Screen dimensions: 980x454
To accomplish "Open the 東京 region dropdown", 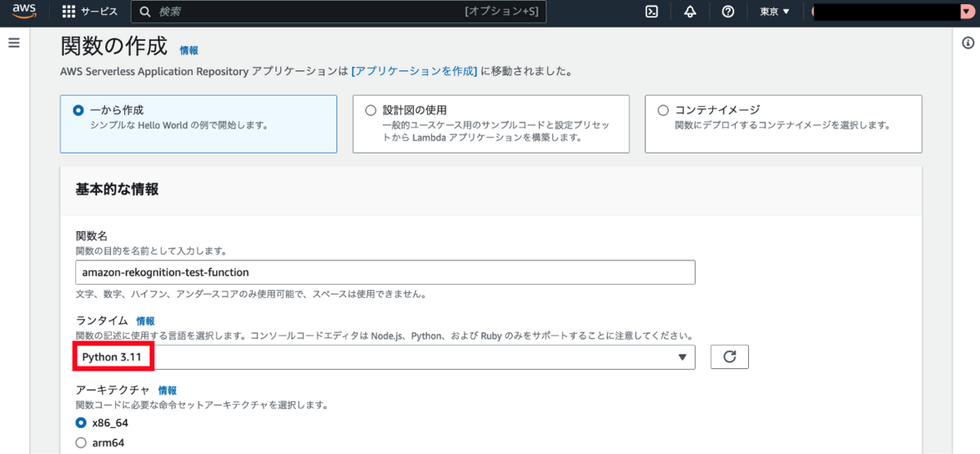I will point(775,11).
